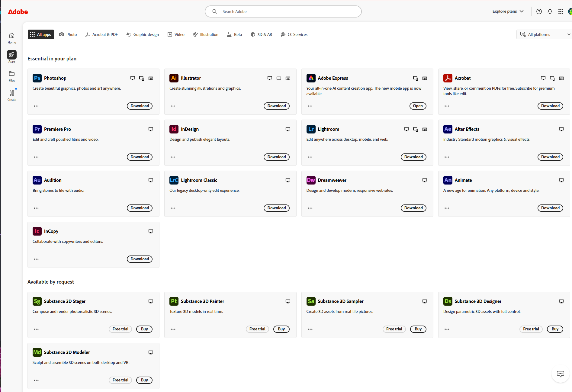Open the Home sidebar item
This screenshot has height=392, width=572.
click(x=12, y=38)
